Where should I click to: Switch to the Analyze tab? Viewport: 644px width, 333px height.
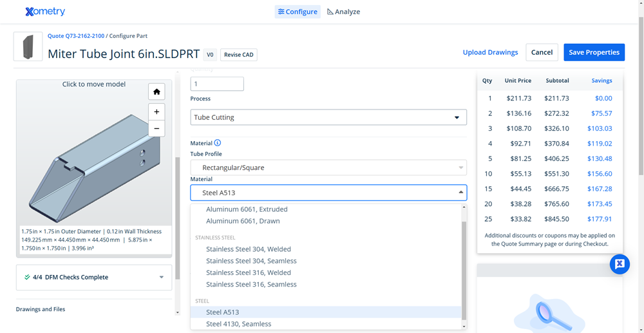[x=344, y=12]
